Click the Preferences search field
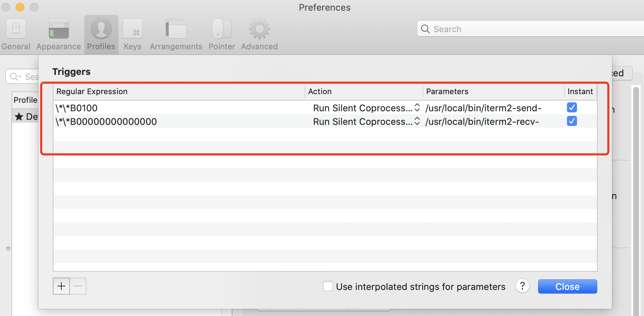The width and height of the screenshot is (644, 316). [x=531, y=29]
